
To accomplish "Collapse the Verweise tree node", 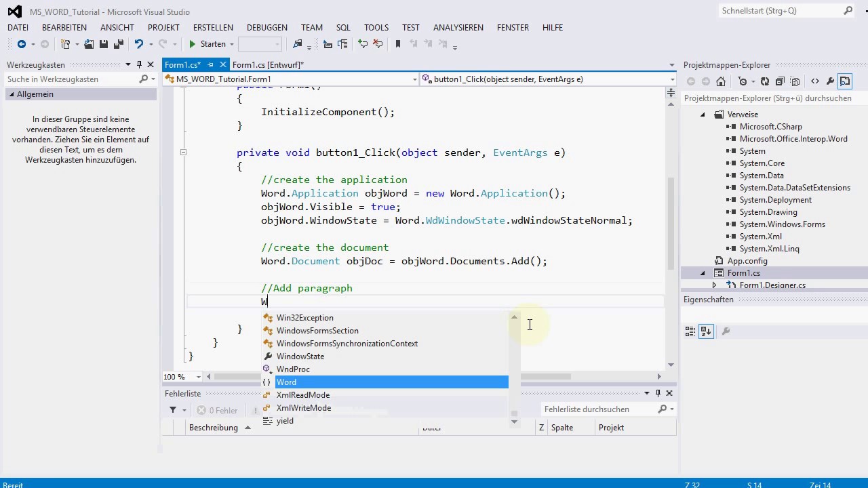I will (703, 115).
